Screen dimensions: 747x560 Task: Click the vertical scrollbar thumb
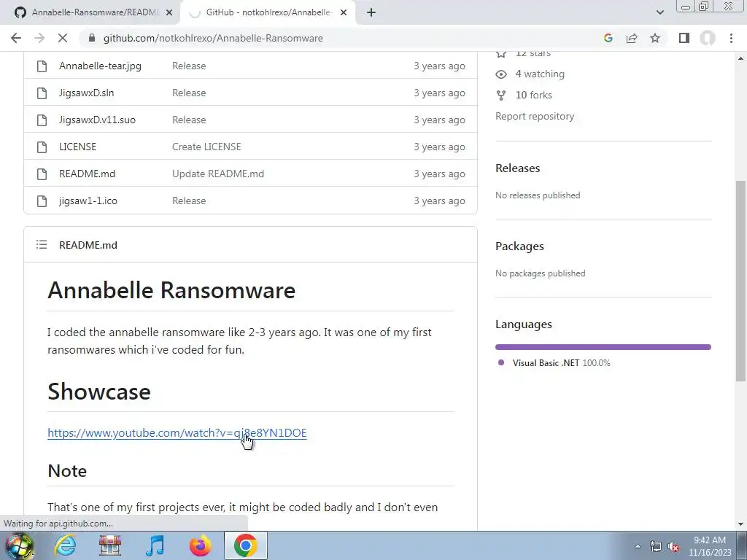(741, 281)
